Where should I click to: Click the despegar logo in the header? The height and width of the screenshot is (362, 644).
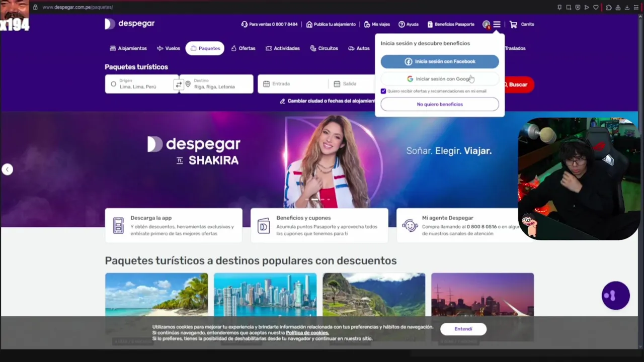click(x=129, y=24)
